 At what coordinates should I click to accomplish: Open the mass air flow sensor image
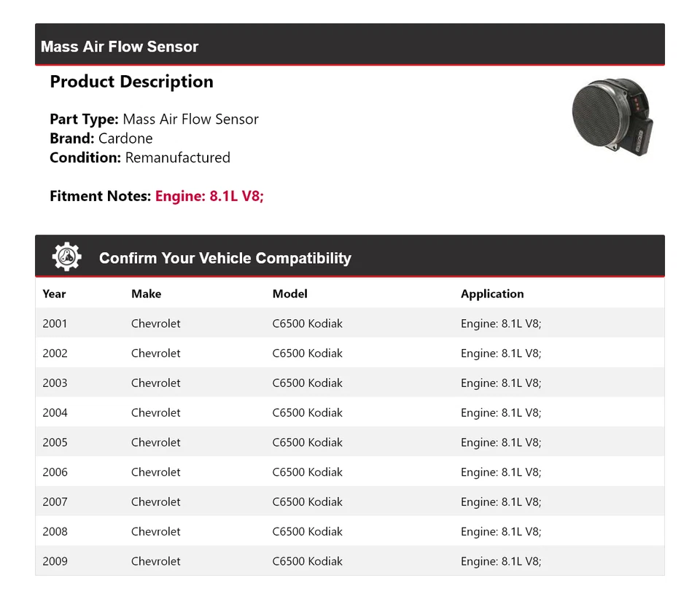coord(613,116)
